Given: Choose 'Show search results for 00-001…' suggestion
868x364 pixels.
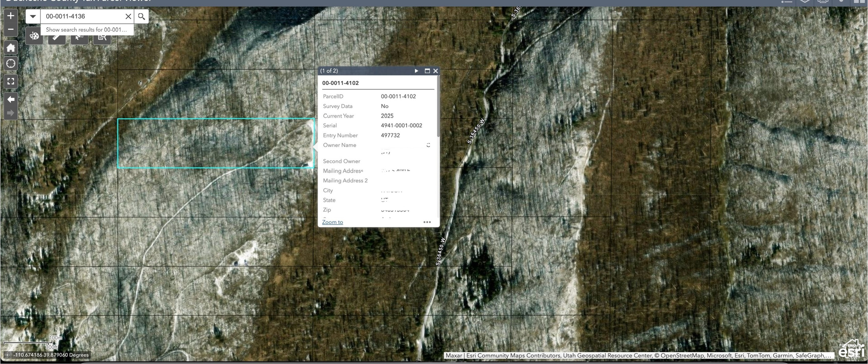Looking at the screenshot, I should coord(87,30).
